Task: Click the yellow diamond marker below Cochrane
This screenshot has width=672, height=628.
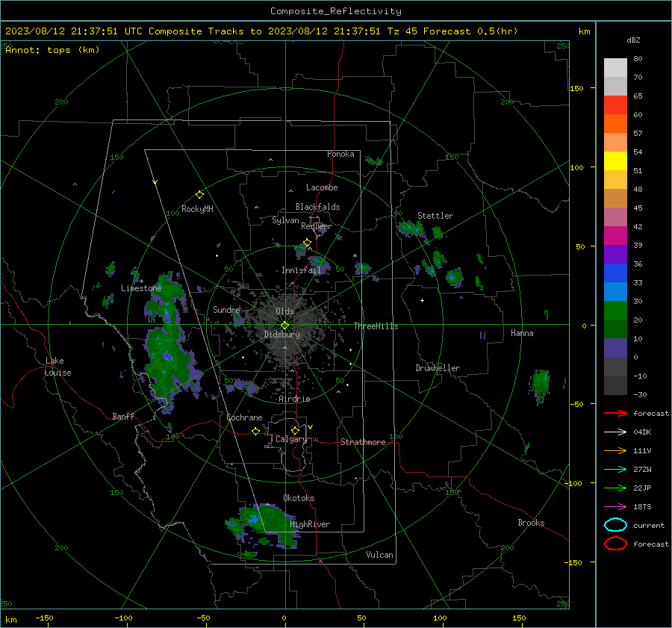Action: 255,431
